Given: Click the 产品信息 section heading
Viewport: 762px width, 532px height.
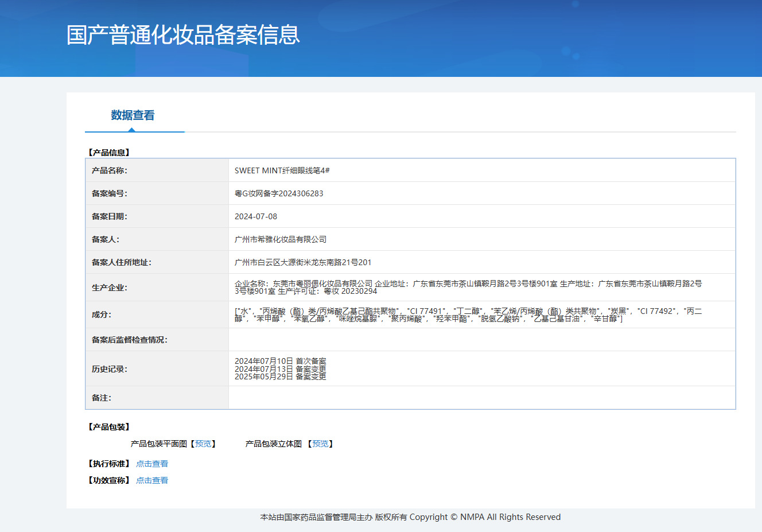Looking at the screenshot, I should pyautogui.click(x=109, y=153).
